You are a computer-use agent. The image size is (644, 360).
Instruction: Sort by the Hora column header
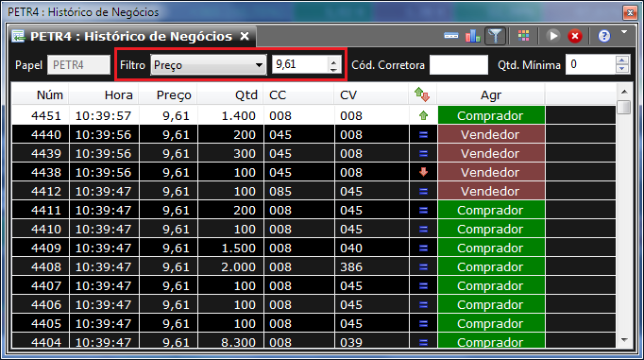pos(104,94)
